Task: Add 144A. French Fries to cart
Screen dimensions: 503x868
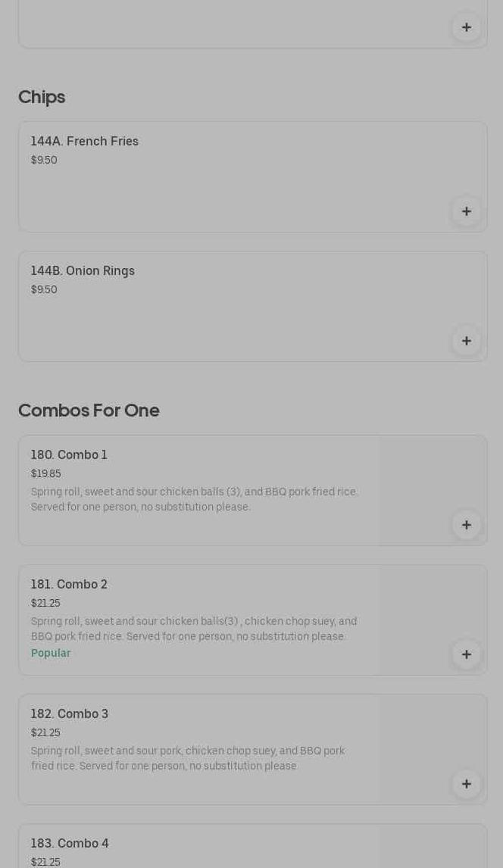Action: pyautogui.click(x=466, y=211)
